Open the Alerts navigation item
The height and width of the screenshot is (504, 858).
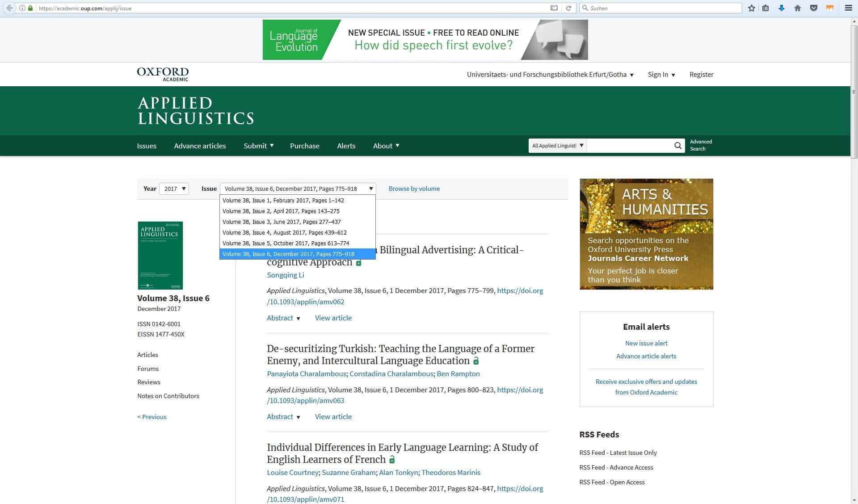(346, 146)
